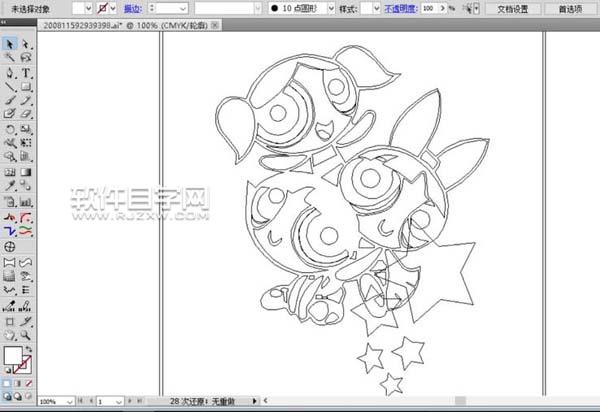This screenshot has width=600, height=412.
Task: Pick the Symbol Sprayer tool
Action: pos(10,156)
